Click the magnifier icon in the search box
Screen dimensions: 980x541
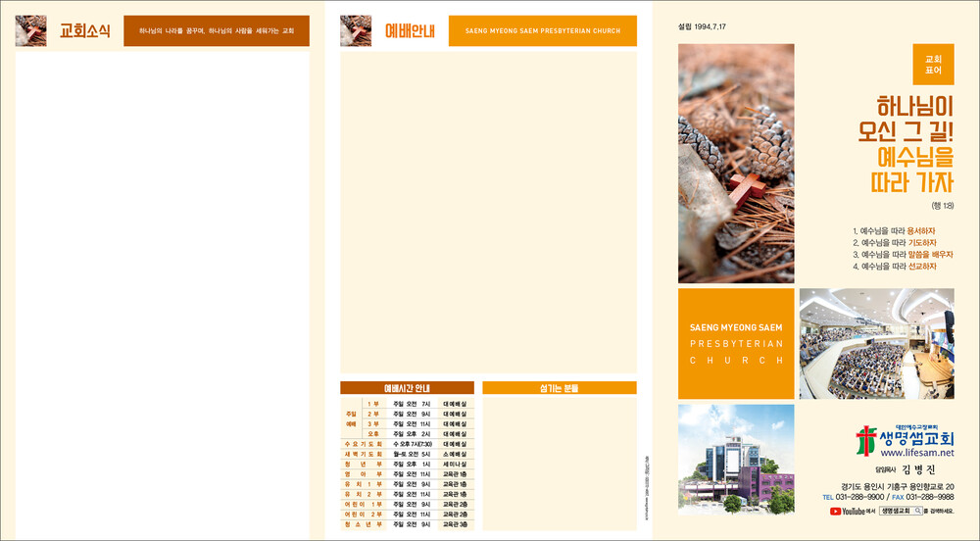click(917, 511)
